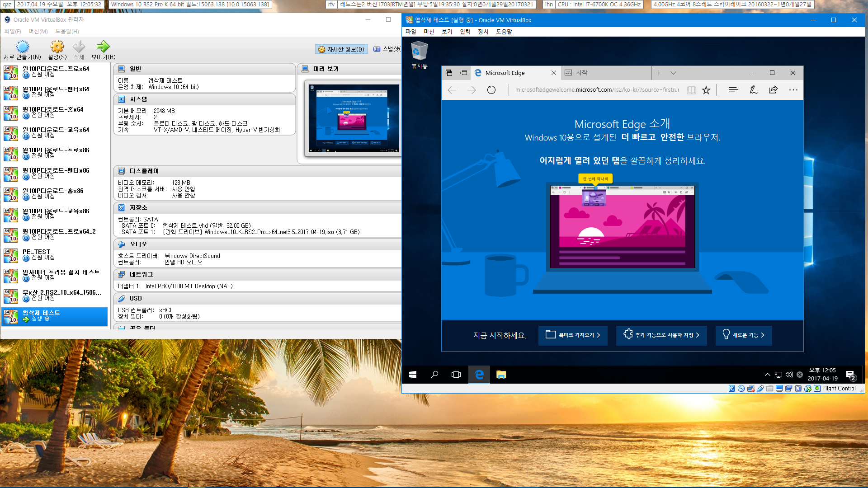Select the Microsoft Edge tab
The image size is (868, 488).
click(515, 73)
